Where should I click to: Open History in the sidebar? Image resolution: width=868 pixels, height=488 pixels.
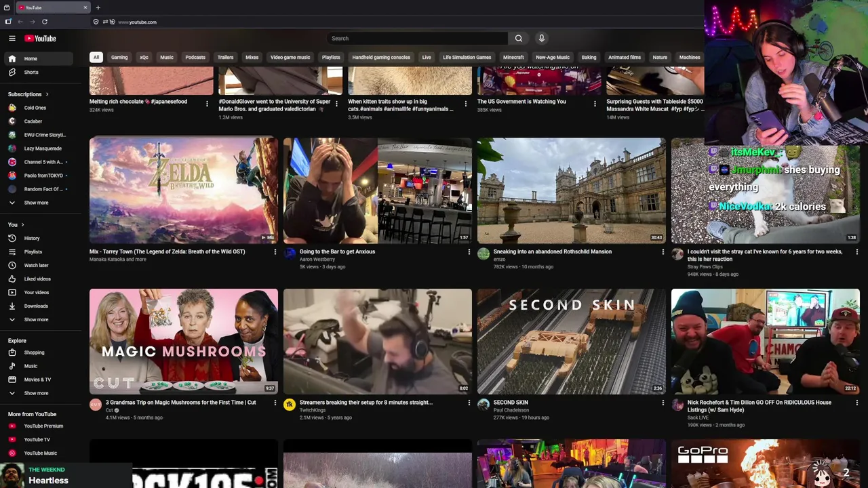(x=38, y=239)
